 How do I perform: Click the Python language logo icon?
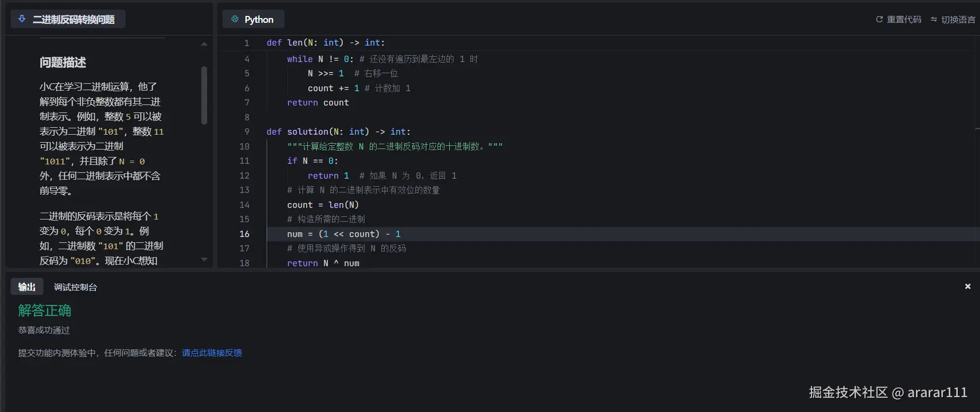[x=235, y=19]
